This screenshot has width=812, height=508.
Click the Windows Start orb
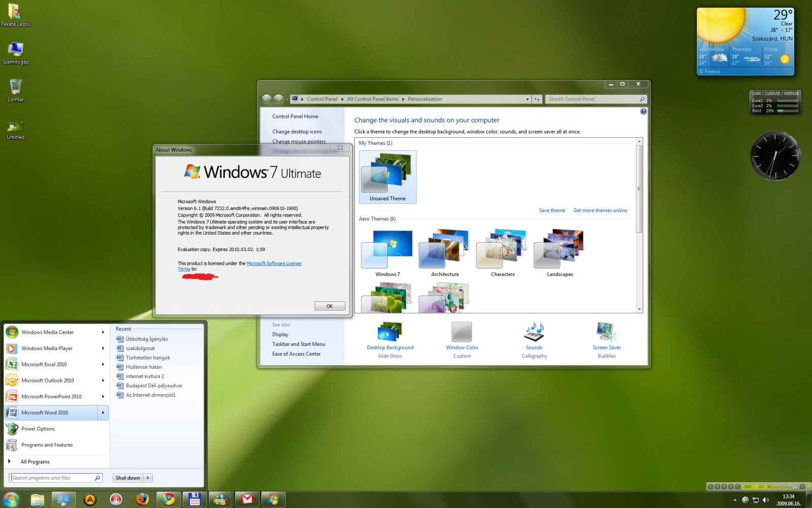tap(11, 499)
